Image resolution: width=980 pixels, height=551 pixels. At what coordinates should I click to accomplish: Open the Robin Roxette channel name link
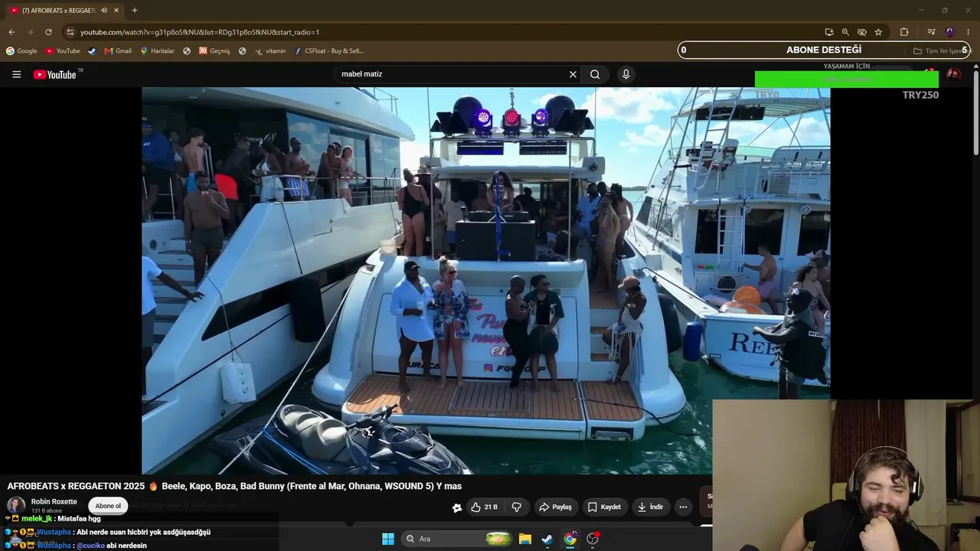(x=54, y=502)
